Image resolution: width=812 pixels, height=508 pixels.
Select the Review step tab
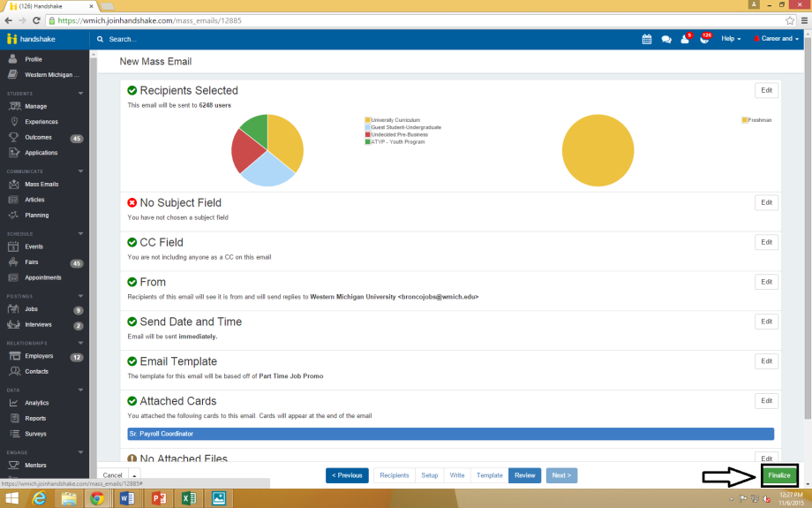pos(524,475)
